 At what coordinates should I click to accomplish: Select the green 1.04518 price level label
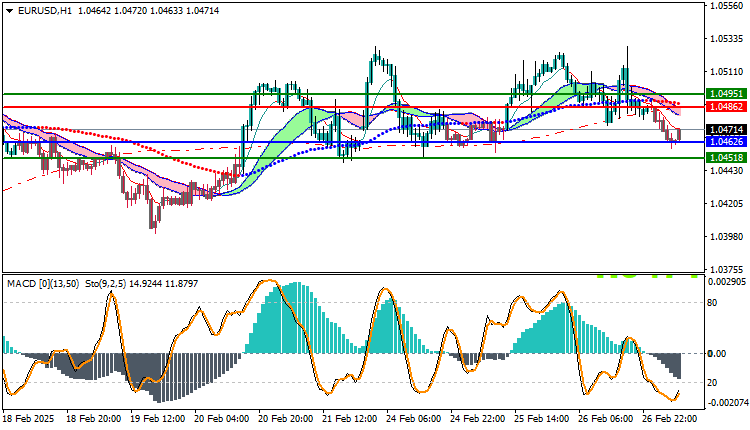coord(726,157)
